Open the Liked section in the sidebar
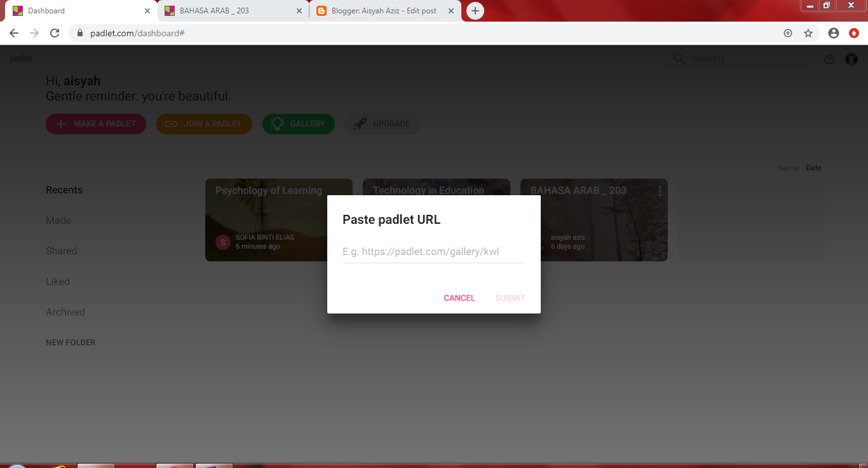868x468 pixels. (58, 282)
